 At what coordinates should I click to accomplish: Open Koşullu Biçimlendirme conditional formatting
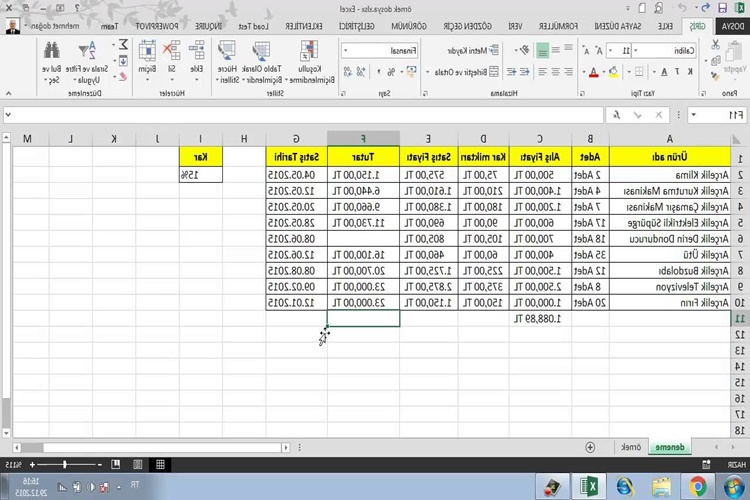310,62
